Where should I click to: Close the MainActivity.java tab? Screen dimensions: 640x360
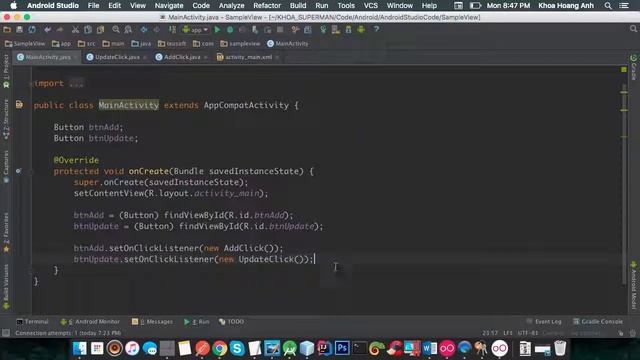coord(75,58)
